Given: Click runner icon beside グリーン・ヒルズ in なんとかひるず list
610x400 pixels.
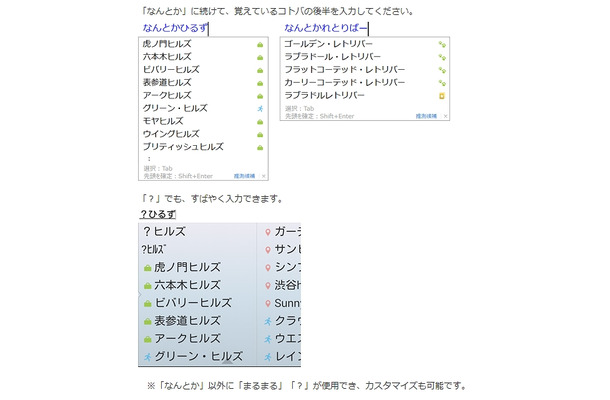Looking at the screenshot, I should (x=260, y=109).
